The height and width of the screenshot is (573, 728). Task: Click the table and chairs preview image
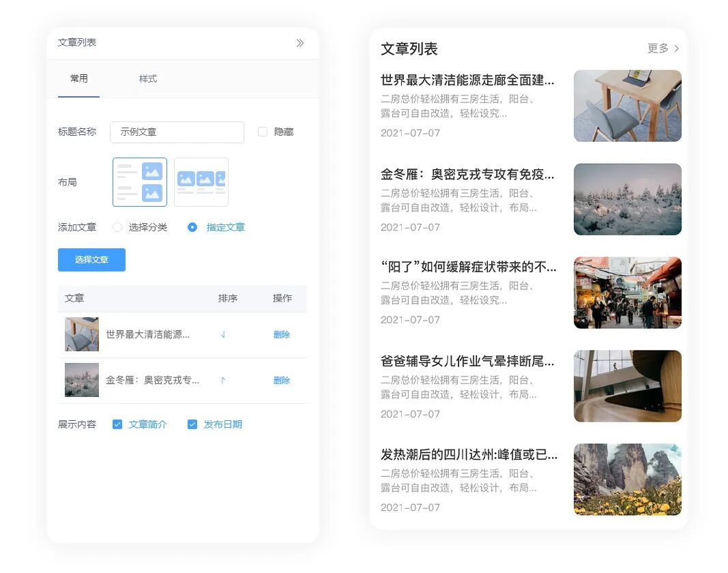[x=628, y=106]
